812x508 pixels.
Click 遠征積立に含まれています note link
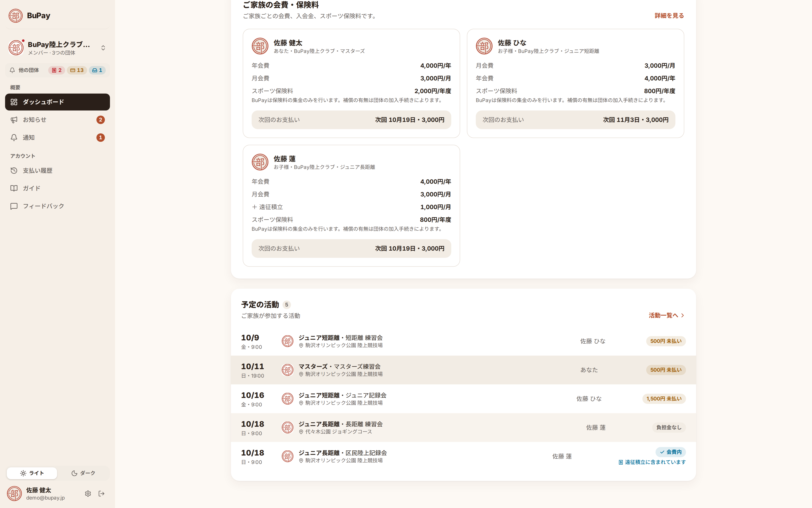coord(652,462)
